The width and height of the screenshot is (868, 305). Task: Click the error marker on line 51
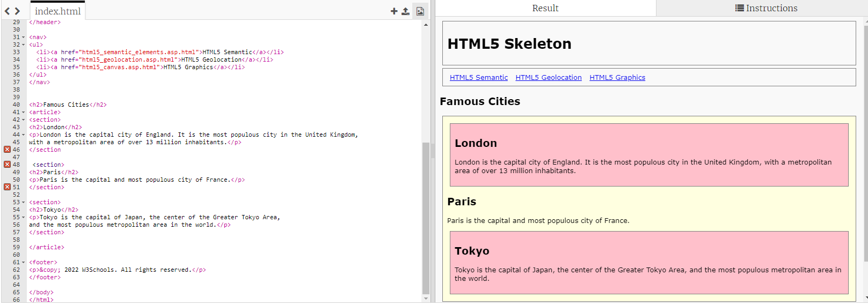pyautogui.click(x=7, y=187)
